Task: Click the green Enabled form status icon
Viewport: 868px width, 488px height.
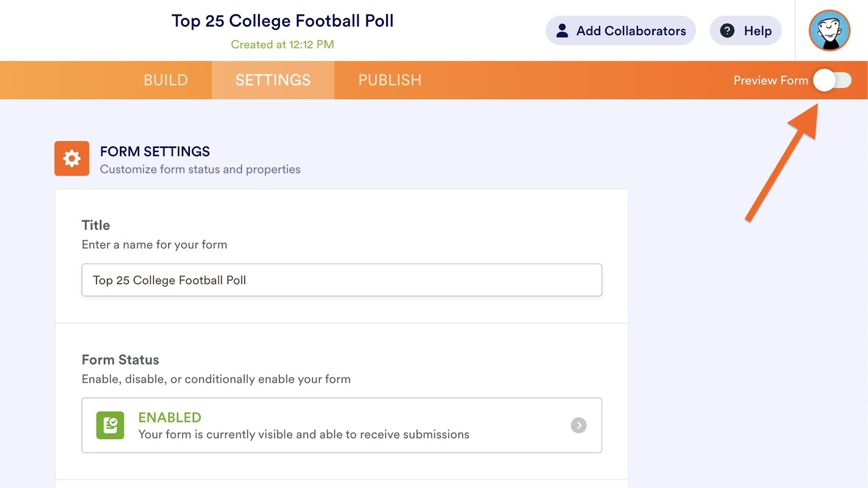Action: click(x=110, y=425)
